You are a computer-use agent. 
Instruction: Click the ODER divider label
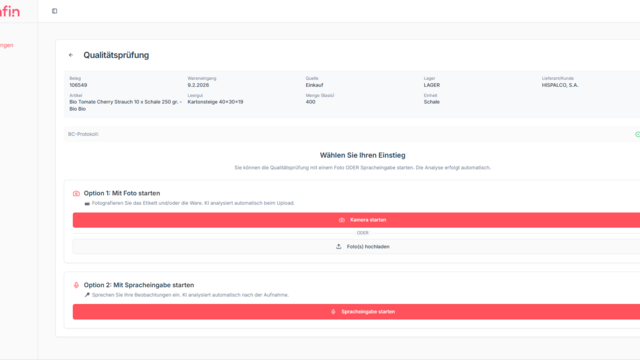(362, 233)
